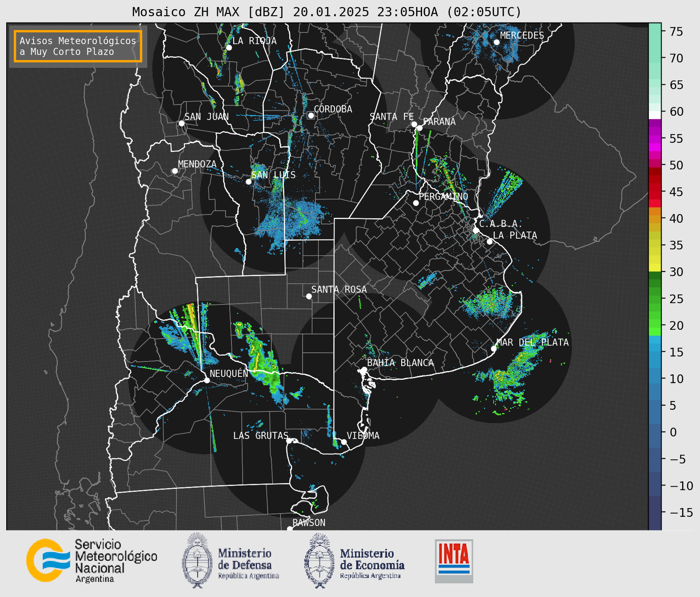Click the SANTA ROSA city marker dot
The height and width of the screenshot is (597, 700).
click(x=309, y=296)
